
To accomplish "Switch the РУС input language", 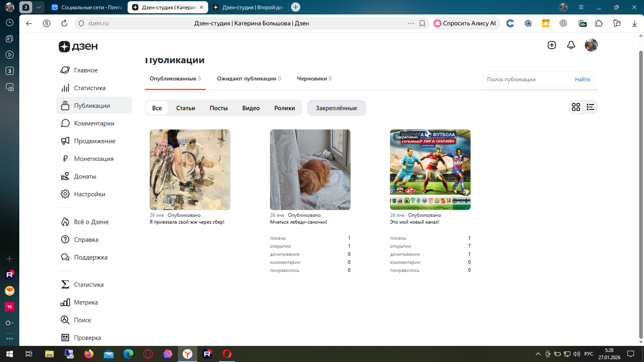I will point(589,354).
